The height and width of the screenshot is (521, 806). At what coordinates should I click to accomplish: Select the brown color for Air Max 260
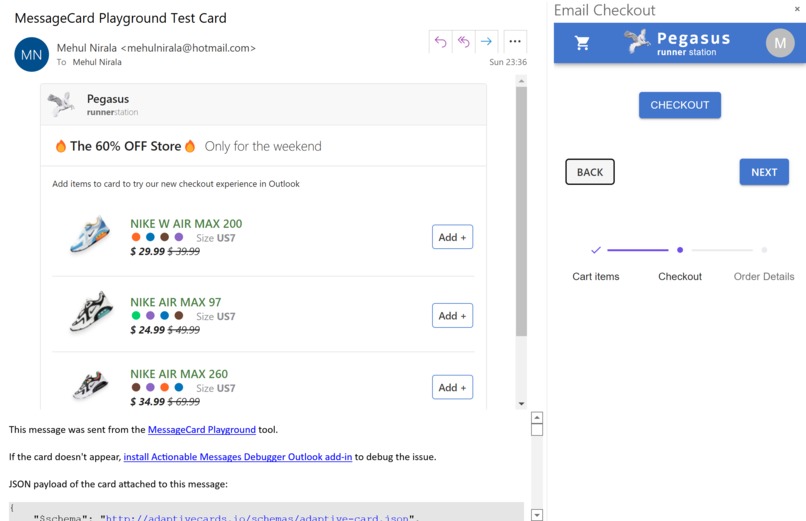136,387
